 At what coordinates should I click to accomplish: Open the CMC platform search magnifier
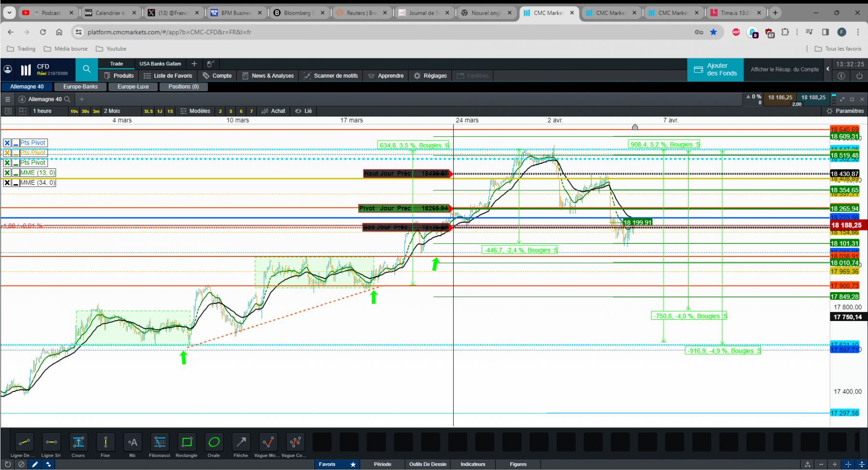87,69
